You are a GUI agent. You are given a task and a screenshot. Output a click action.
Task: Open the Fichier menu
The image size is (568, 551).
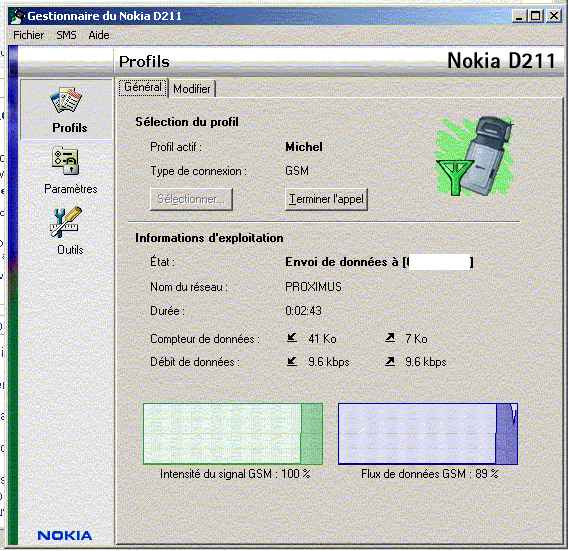[28, 35]
